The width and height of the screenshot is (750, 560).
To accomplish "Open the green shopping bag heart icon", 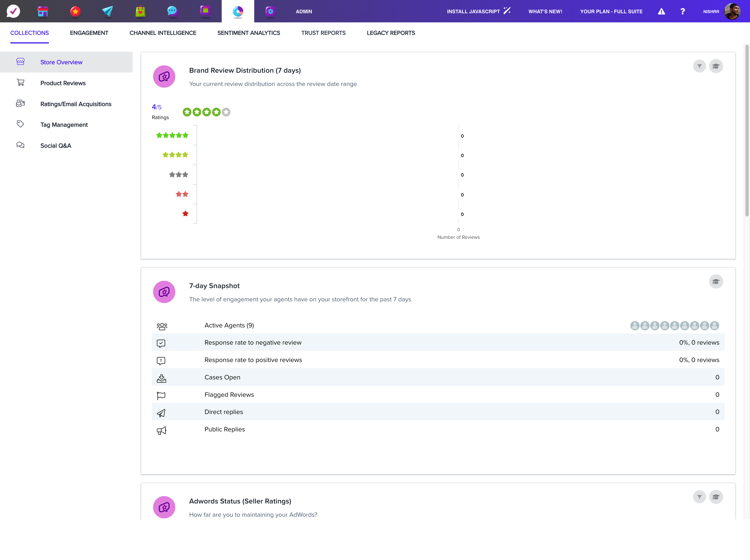I will pos(140,12).
